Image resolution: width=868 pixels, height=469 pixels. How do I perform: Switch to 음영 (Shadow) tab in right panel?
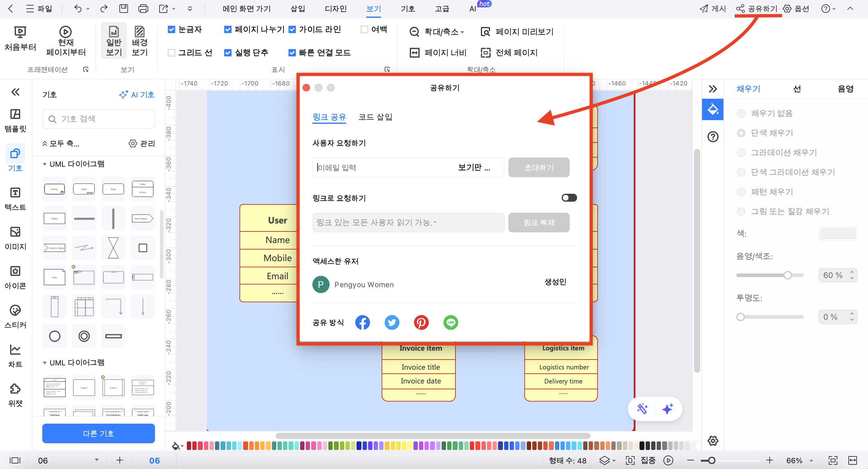[x=845, y=89]
